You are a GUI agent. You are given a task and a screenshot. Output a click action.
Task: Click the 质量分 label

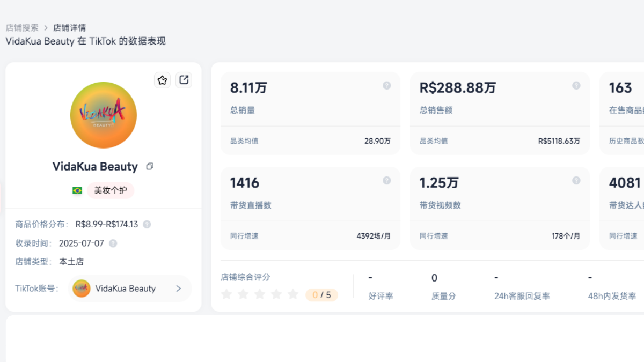443,296
